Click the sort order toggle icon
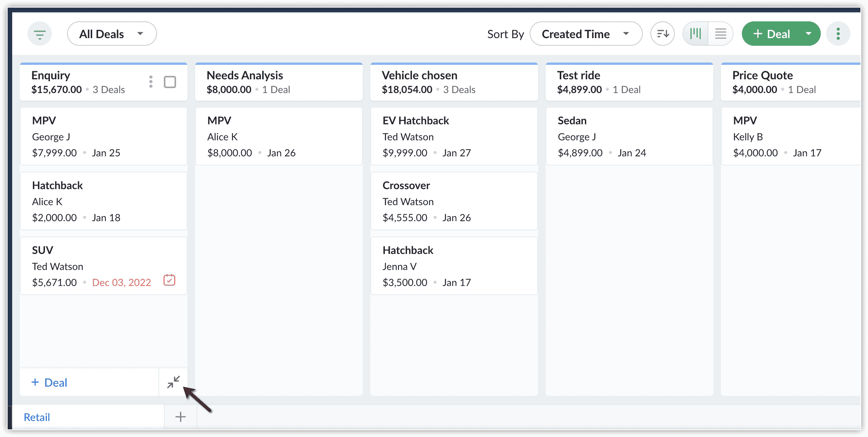Image resolution: width=868 pixels, height=437 pixels. coord(662,34)
